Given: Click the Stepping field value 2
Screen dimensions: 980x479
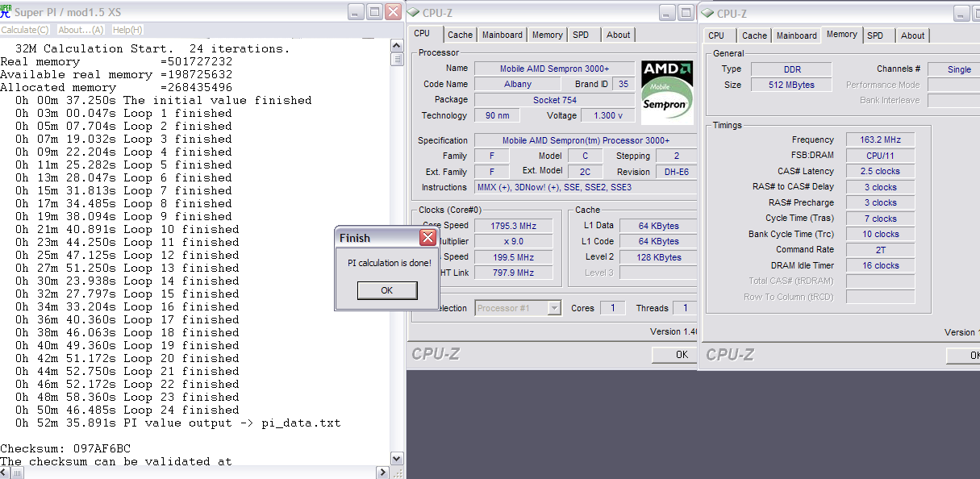Looking at the screenshot, I should point(676,156).
